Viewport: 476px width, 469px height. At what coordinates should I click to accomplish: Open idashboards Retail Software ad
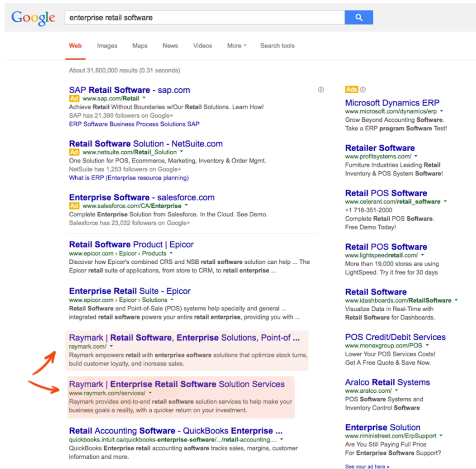tap(376, 292)
